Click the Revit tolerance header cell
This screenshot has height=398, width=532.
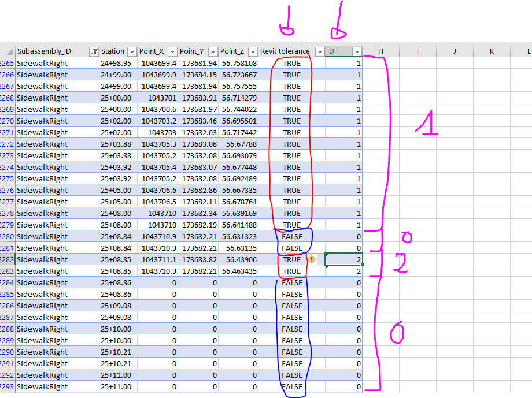coord(291,51)
